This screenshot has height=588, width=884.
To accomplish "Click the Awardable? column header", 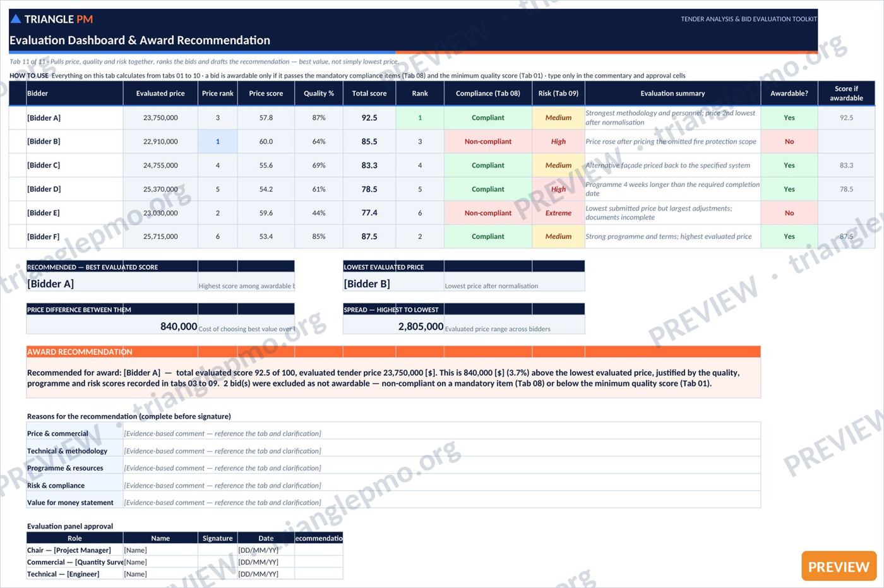I will click(789, 93).
